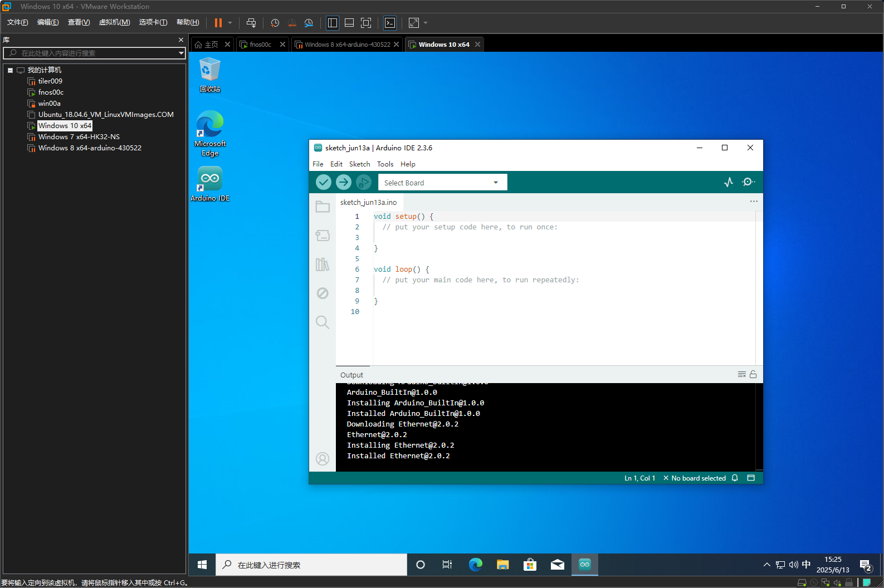
Task: Open the power options dropdown arrow beside pause
Action: [x=230, y=23]
